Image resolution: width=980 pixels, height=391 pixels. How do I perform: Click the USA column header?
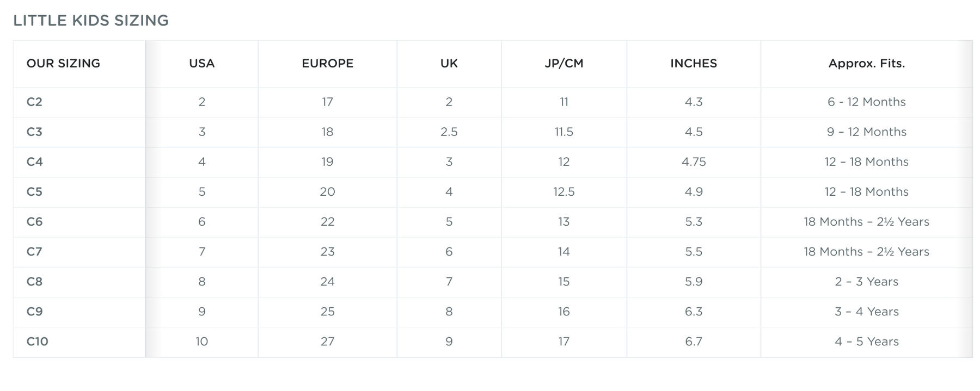pyautogui.click(x=201, y=63)
